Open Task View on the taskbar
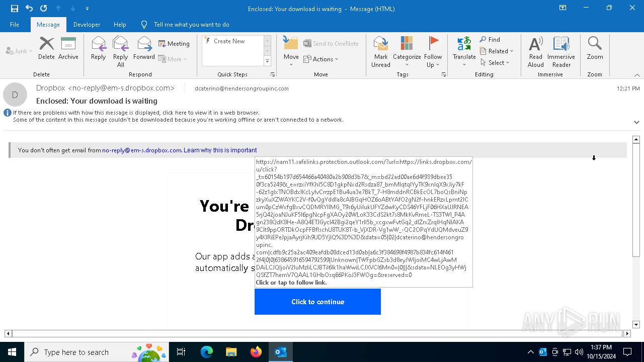 point(181,352)
